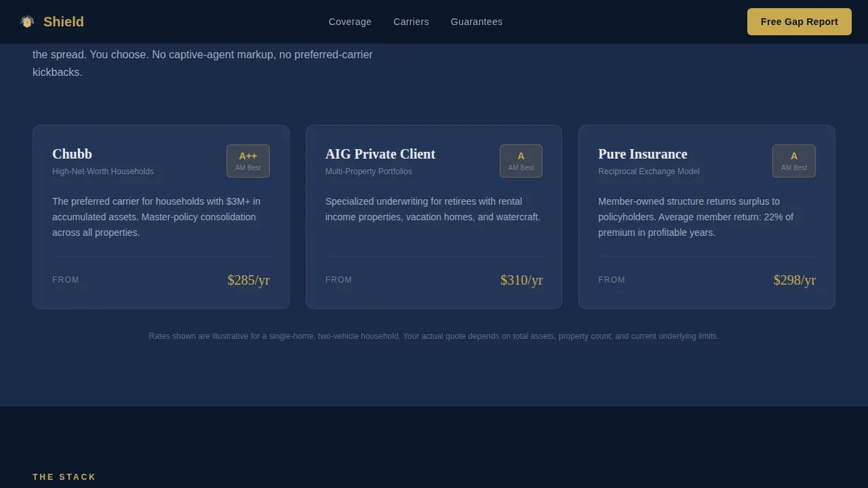The height and width of the screenshot is (488, 868).
Task: Click the Chubb carrier description paragraph
Action: click(x=161, y=217)
